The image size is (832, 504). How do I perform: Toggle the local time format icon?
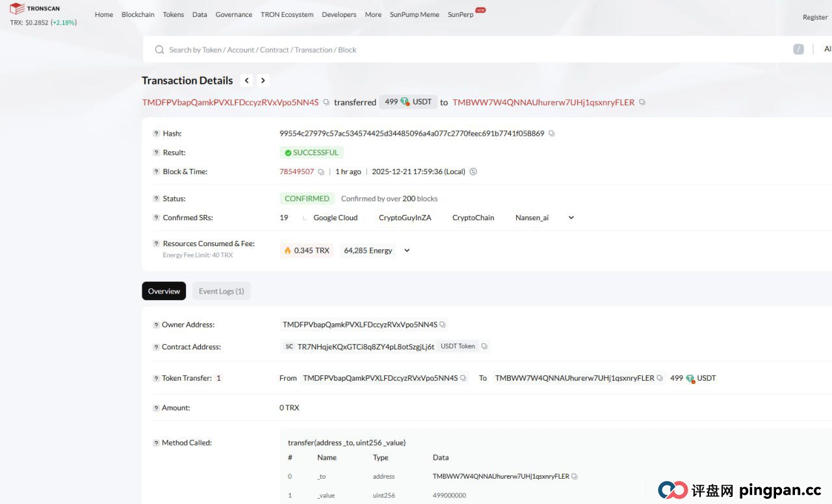tap(473, 172)
